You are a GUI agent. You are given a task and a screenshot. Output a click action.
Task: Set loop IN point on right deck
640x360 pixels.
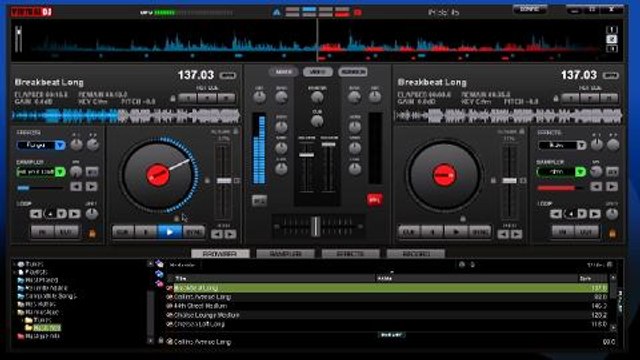(563, 232)
